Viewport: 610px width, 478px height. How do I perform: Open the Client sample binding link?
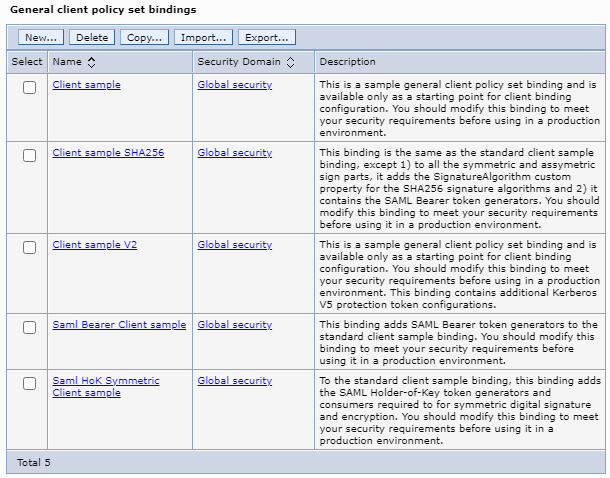pos(86,85)
